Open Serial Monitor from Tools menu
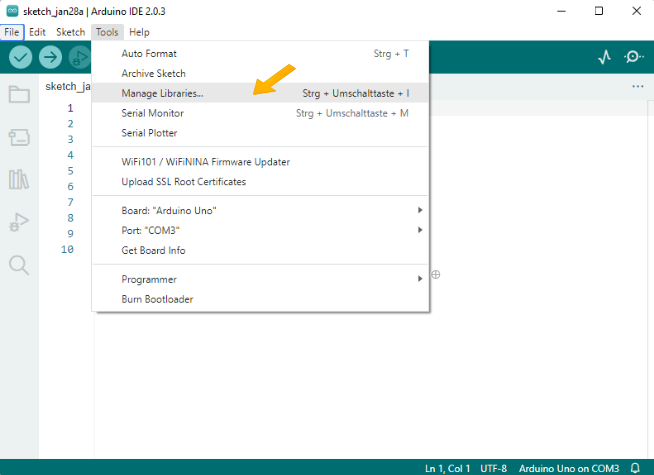Screen dimensions: 654x475 point(260,113)
